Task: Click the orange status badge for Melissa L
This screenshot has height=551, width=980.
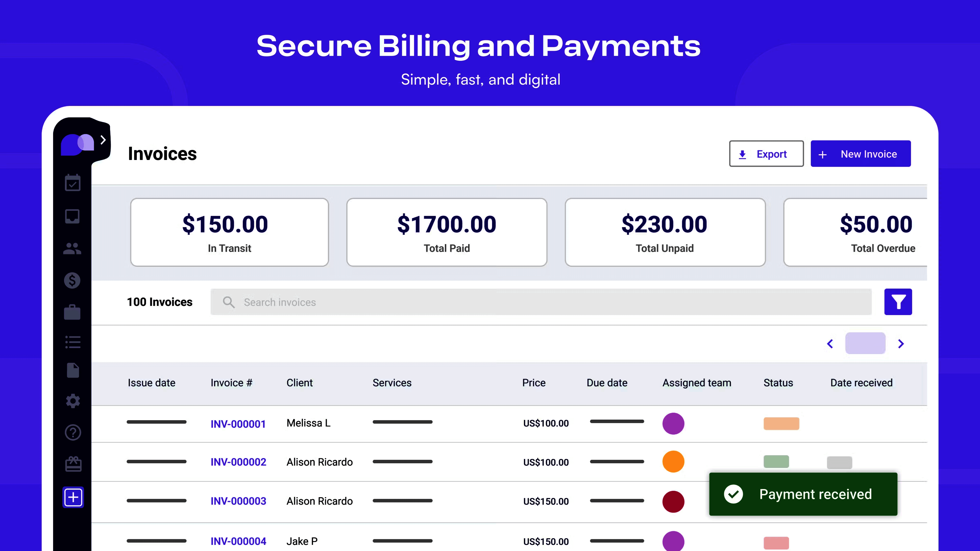Action: tap(781, 424)
